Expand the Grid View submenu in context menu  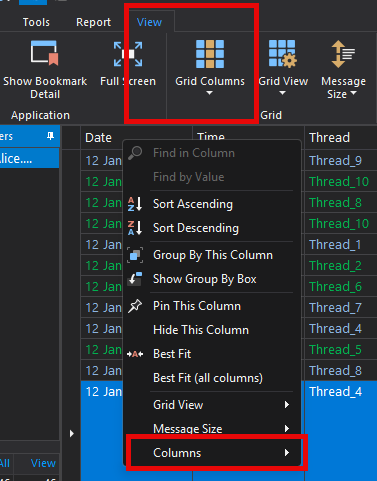pyautogui.click(x=212, y=405)
